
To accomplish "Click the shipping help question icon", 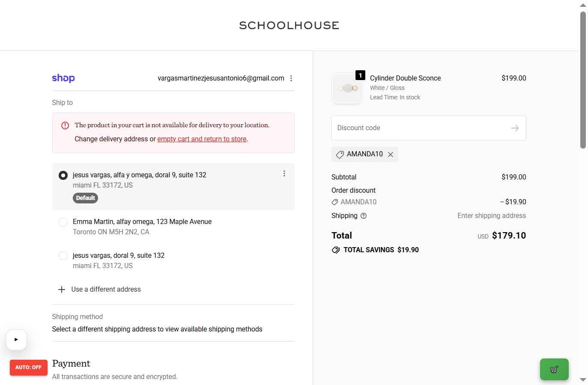I will (364, 216).
